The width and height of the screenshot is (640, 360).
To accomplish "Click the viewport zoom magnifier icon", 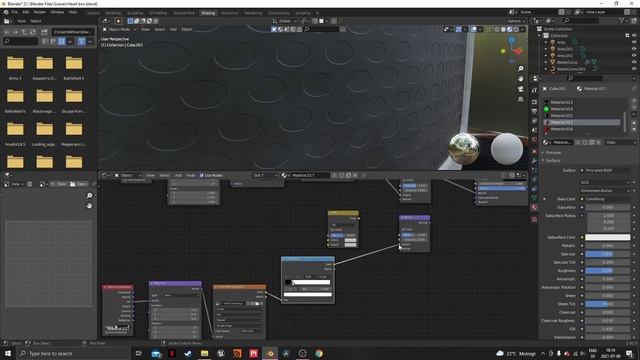I will click(x=520, y=69).
